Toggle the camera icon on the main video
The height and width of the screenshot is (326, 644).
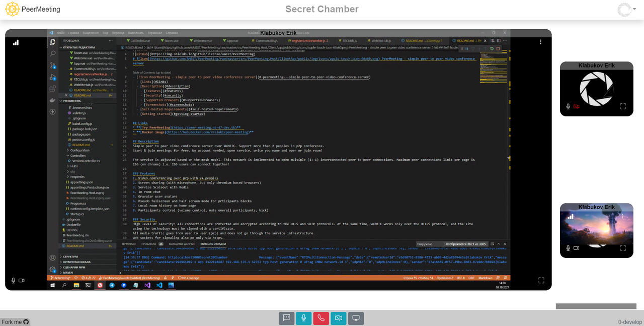pos(22,280)
